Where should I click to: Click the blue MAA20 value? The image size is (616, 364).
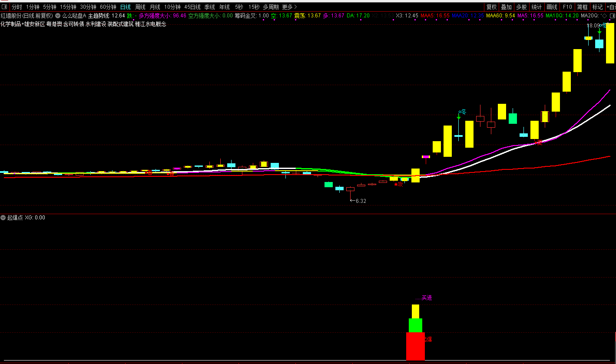click(468, 16)
